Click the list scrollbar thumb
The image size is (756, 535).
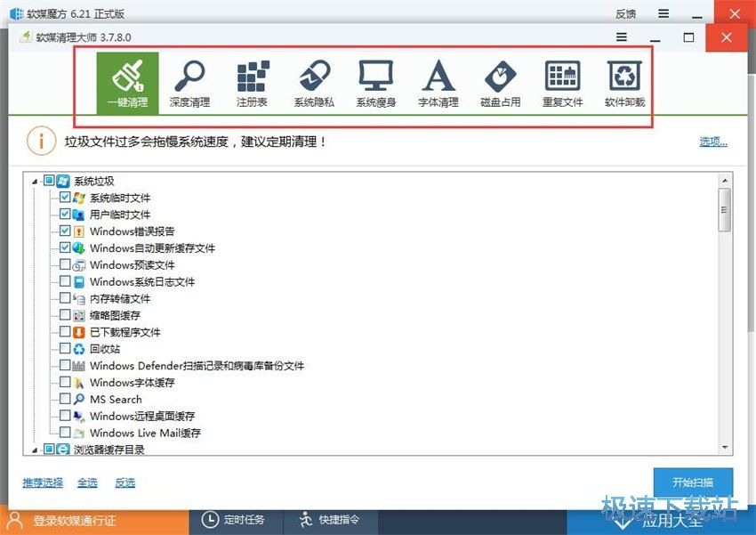tap(725, 210)
